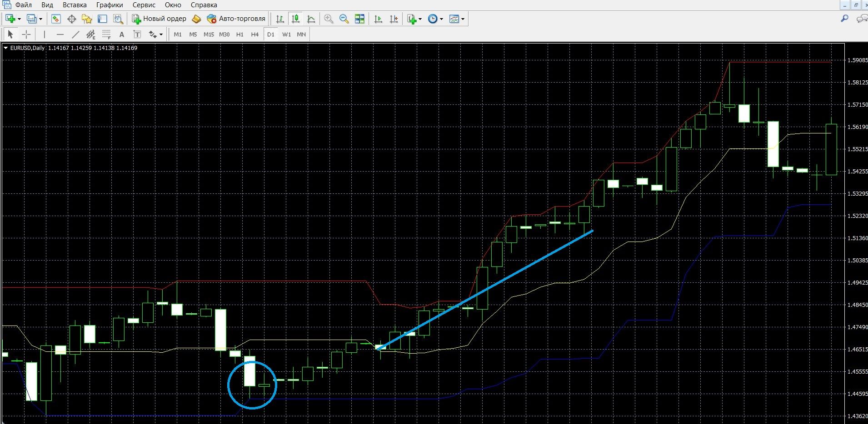The width and height of the screenshot is (868, 424).
Task: Open the Файл menu
Action: (23, 5)
